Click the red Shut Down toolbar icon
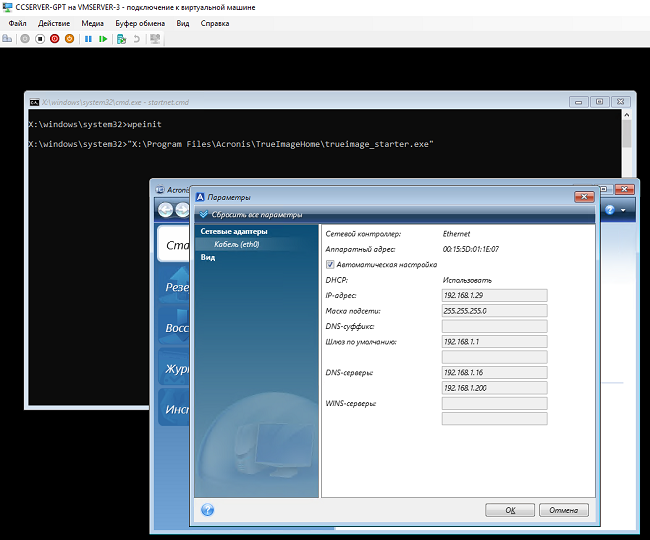Image resolution: width=650 pixels, height=540 pixels. pos(56,39)
